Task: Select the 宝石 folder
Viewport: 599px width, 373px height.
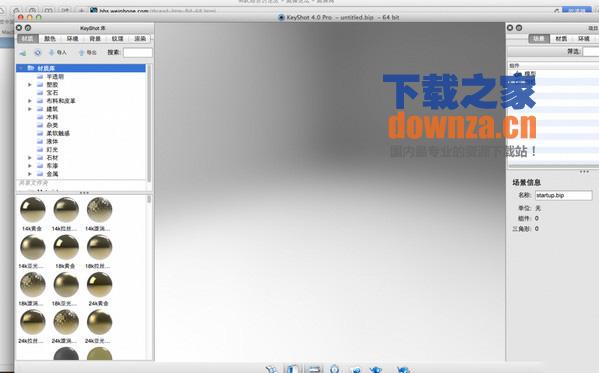Action: (52, 92)
